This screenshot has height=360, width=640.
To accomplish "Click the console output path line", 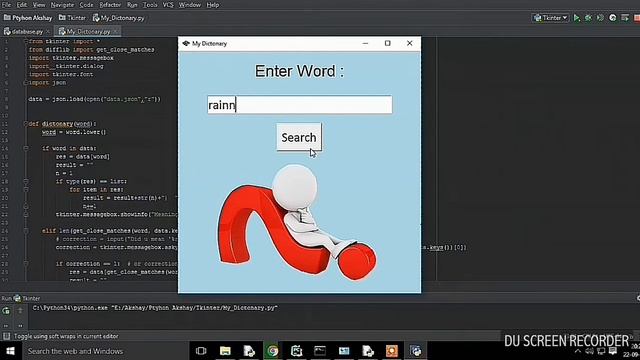I will 155,308.
